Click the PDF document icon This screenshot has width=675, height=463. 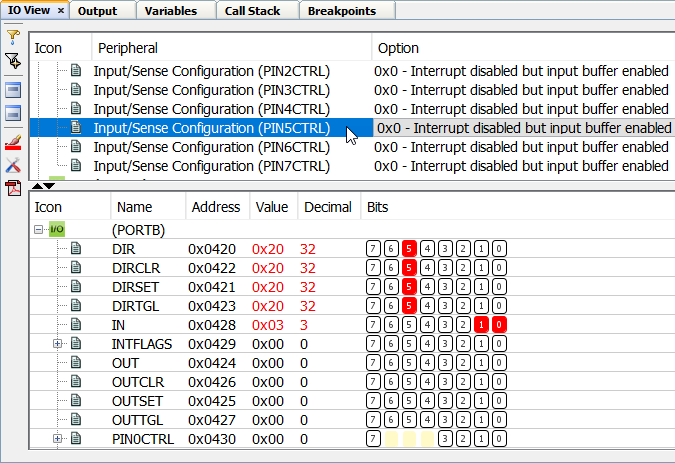click(13, 189)
